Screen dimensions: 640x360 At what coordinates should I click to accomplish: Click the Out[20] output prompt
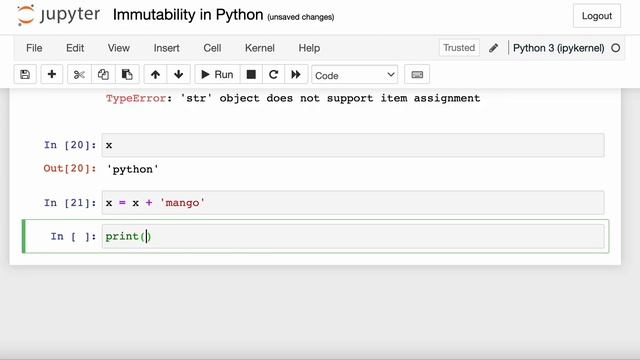[x=70, y=169]
